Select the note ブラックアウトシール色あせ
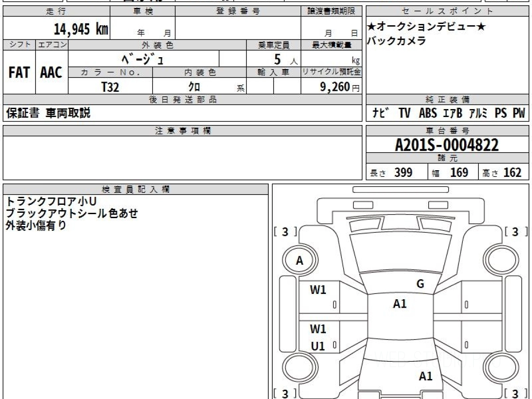Image resolution: width=532 pixels, height=399 pixels. click(72, 213)
